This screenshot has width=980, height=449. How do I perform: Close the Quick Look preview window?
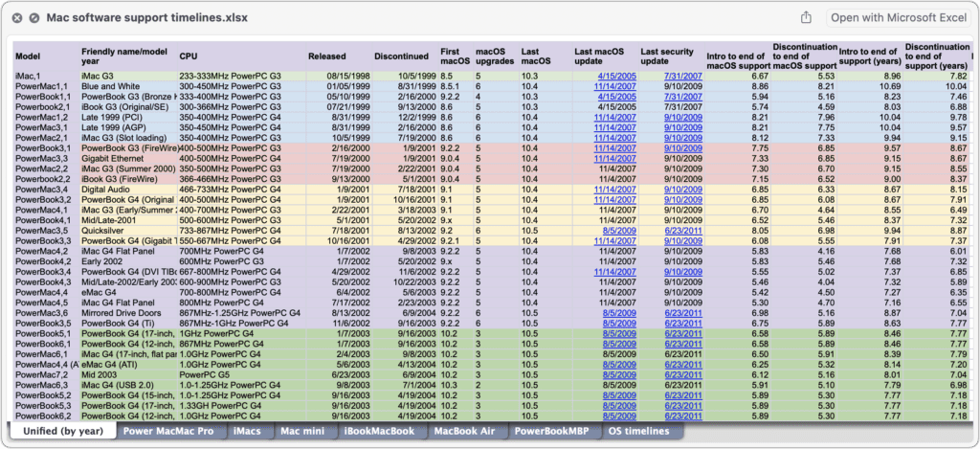(16, 17)
